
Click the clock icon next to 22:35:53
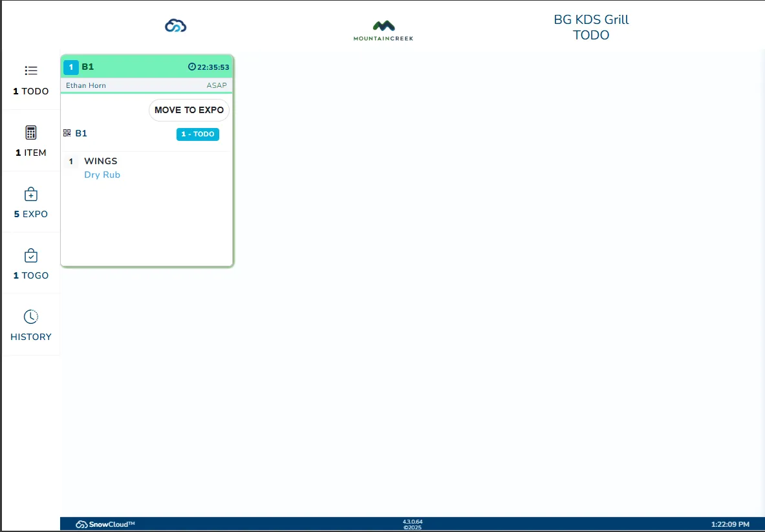coord(192,67)
